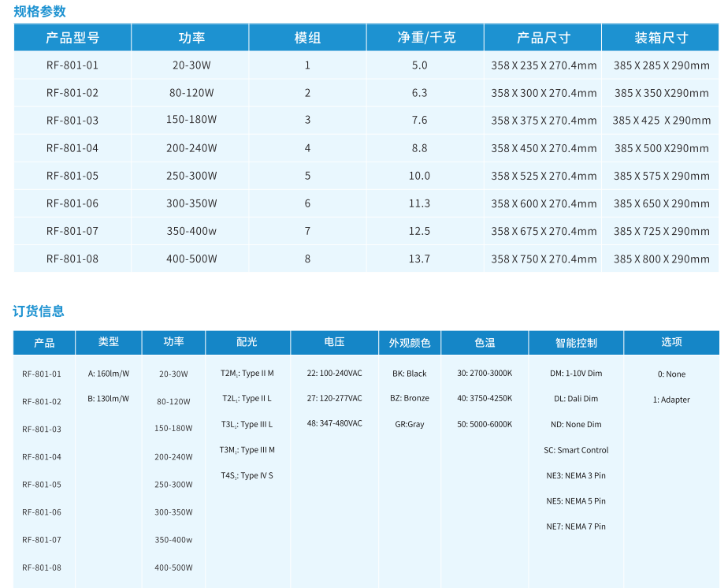The width and height of the screenshot is (728, 588).
Task: Click option 1: Adapter
Action: pyautogui.click(x=671, y=400)
